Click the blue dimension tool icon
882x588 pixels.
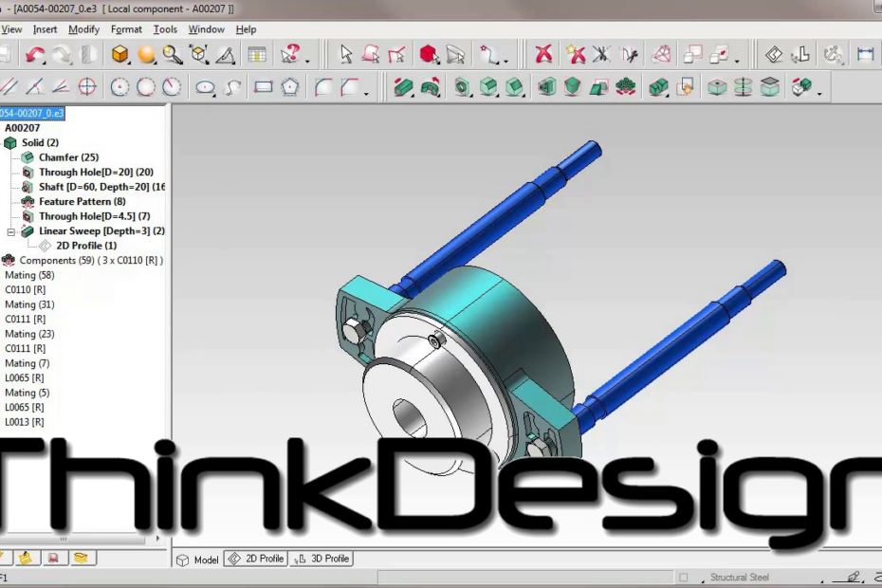(865, 54)
